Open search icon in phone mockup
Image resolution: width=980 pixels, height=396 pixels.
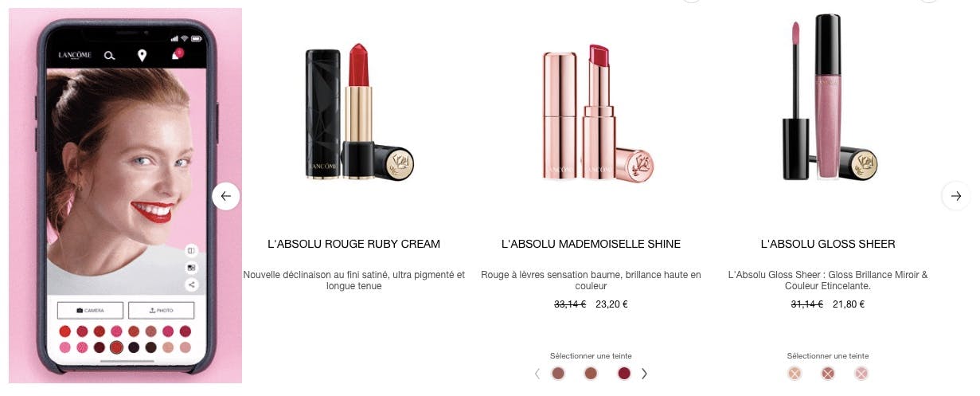click(110, 56)
